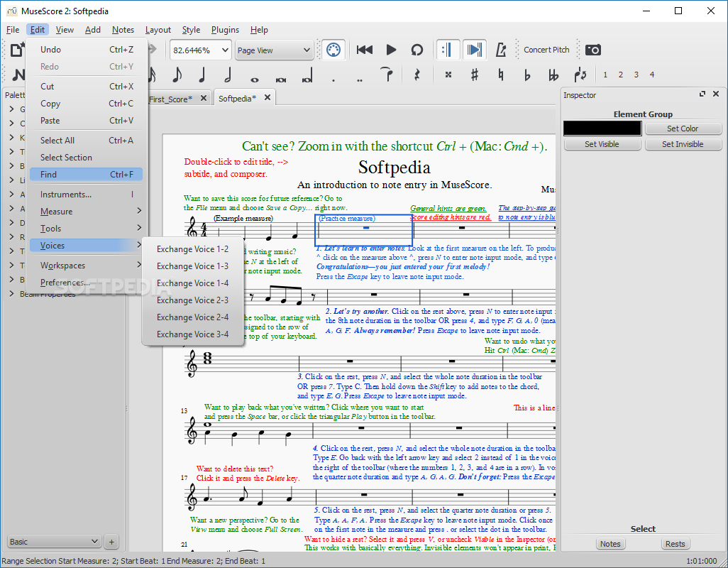Open the Workspaces submenu
Screen dimensions: 728x568
pos(86,266)
